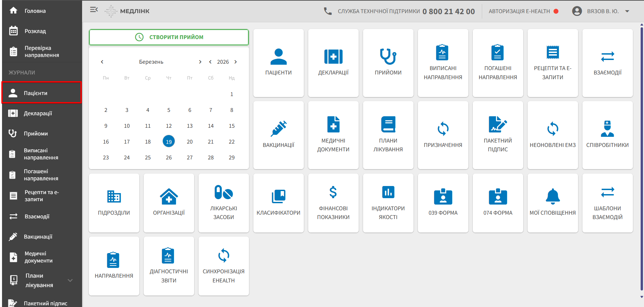The image size is (644, 307).
Task: Click the page vertical scrollbar
Action: [x=641, y=158]
